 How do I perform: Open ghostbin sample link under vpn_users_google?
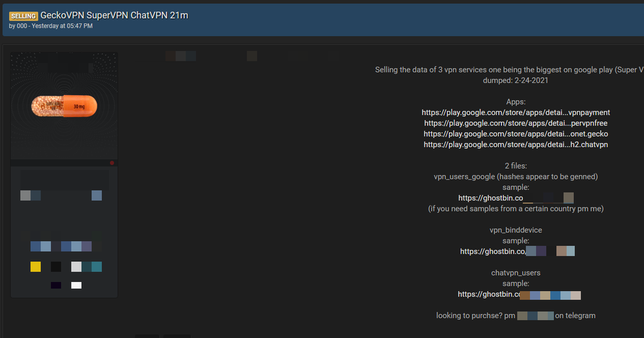[x=516, y=198]
